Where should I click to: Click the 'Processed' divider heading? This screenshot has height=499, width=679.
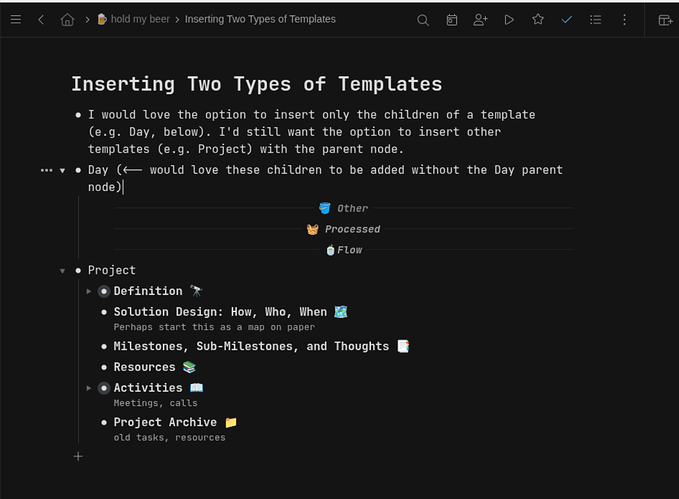tap(352, 229)
